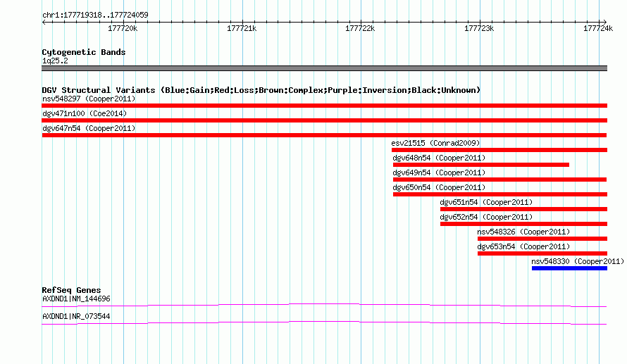627x364 pixels.
Task: Click the dgv647n54 (Cooper2011) label
Action: pyautogui.click(x=89, y=128)
